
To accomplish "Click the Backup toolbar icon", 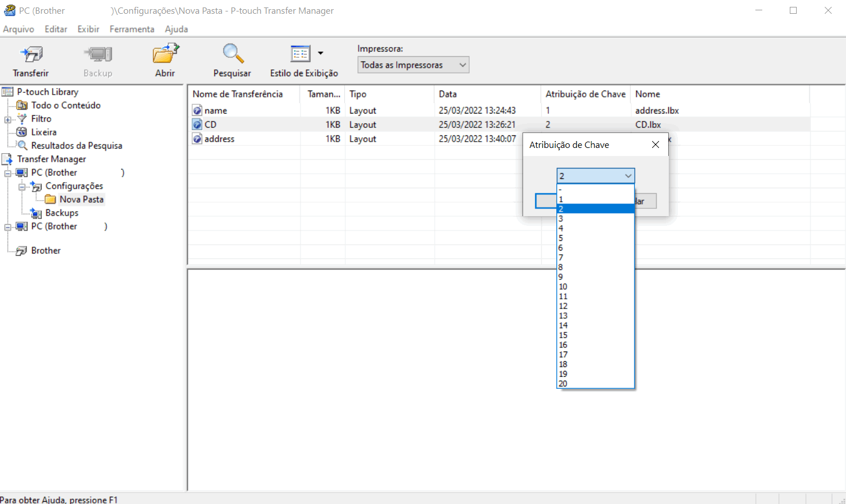I will [98, 54].
